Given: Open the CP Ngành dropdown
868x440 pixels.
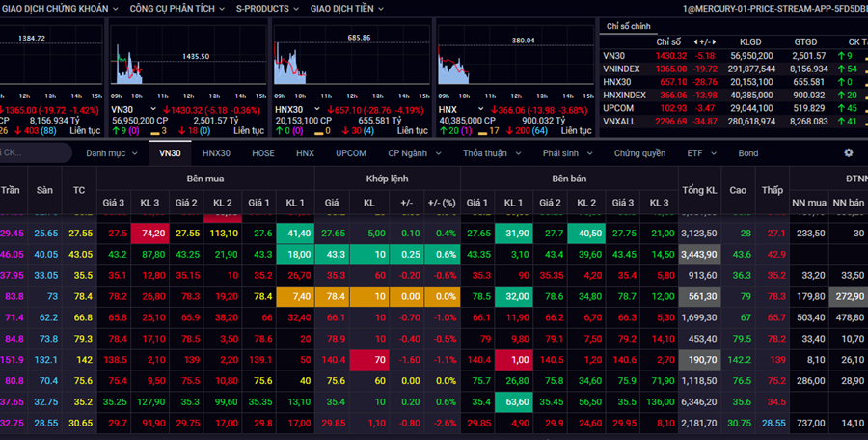Looking at the screenshot, I should pos(413,152).
